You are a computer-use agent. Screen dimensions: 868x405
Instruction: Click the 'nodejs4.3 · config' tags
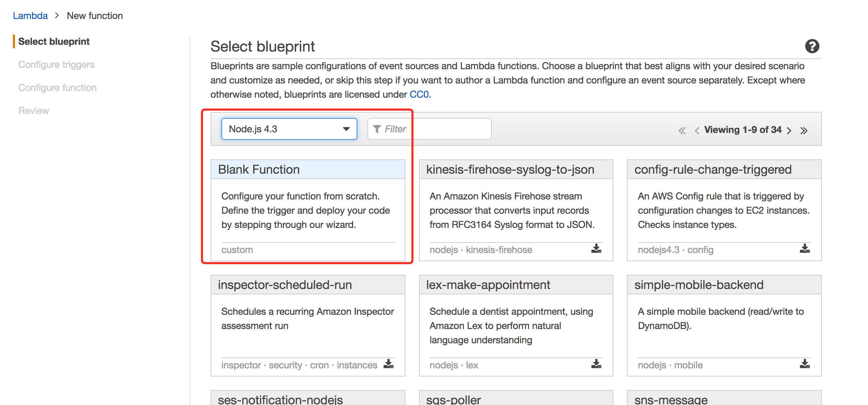(x=675, y=250)
